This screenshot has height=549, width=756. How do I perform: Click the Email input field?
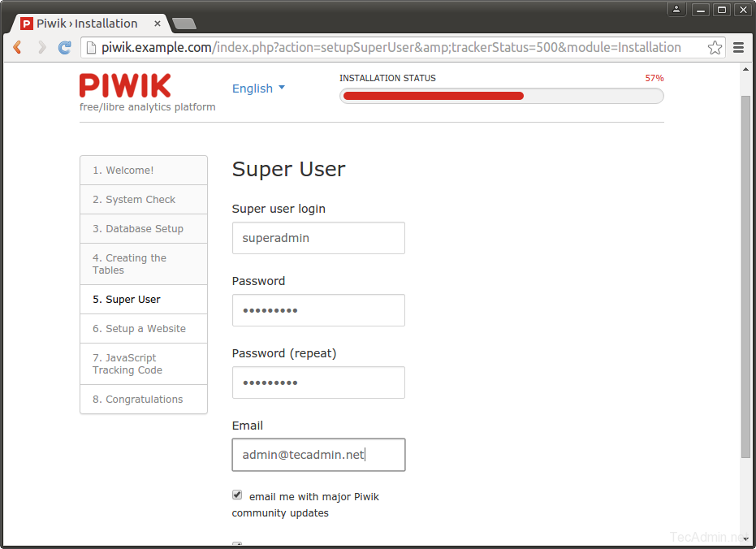point(318,455)
